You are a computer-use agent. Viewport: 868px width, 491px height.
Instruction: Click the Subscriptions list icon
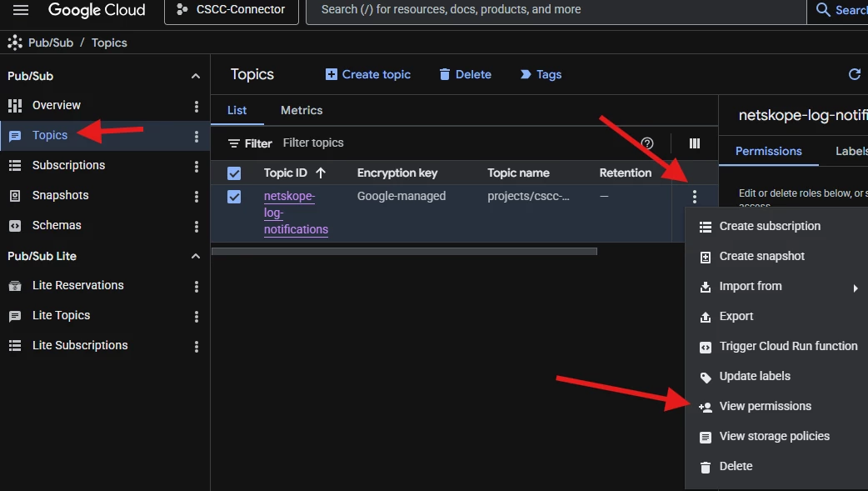pyautogui.click(x=15, y=166)
